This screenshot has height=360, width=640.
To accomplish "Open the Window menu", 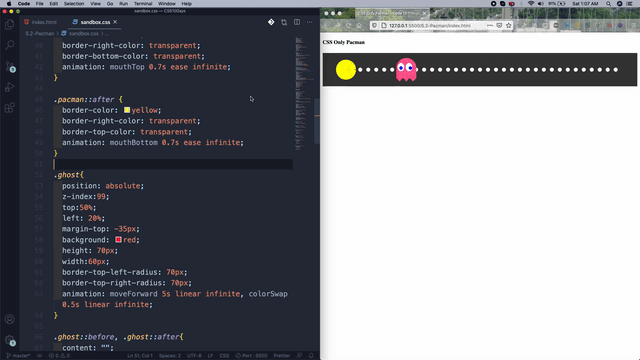I will pos(167,4).
